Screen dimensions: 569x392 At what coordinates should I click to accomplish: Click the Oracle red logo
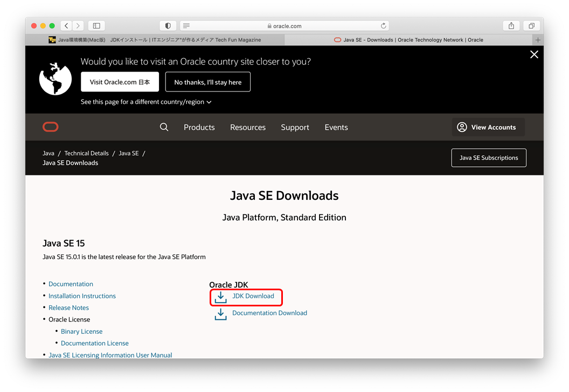[x=51, y=127]
